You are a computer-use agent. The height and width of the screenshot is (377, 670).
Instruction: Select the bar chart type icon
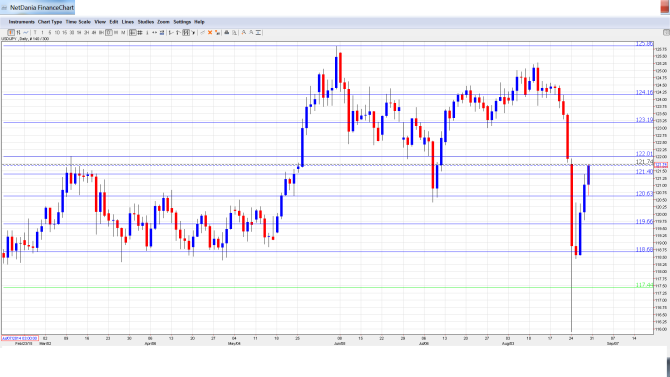pos(18,32)
